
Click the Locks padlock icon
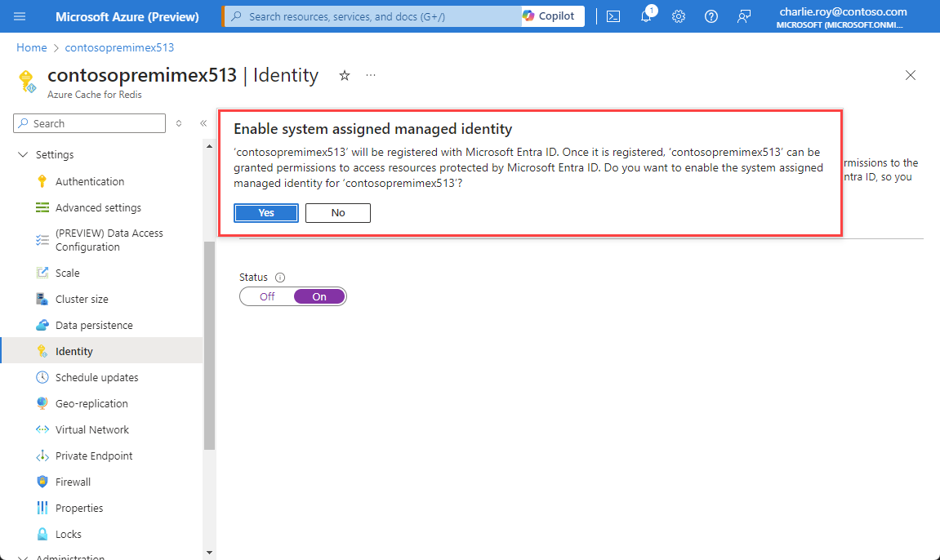tap(42, 534)
